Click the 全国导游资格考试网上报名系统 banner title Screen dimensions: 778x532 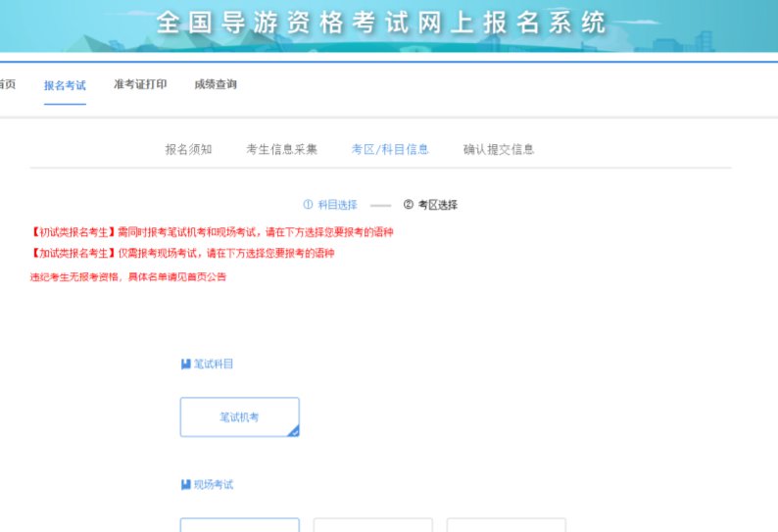coord(381,23)
